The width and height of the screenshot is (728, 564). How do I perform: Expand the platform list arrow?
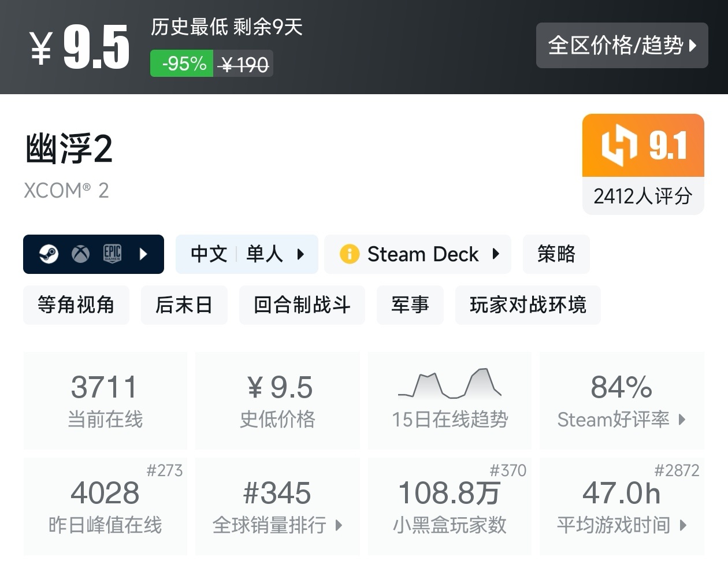point(143,254)
